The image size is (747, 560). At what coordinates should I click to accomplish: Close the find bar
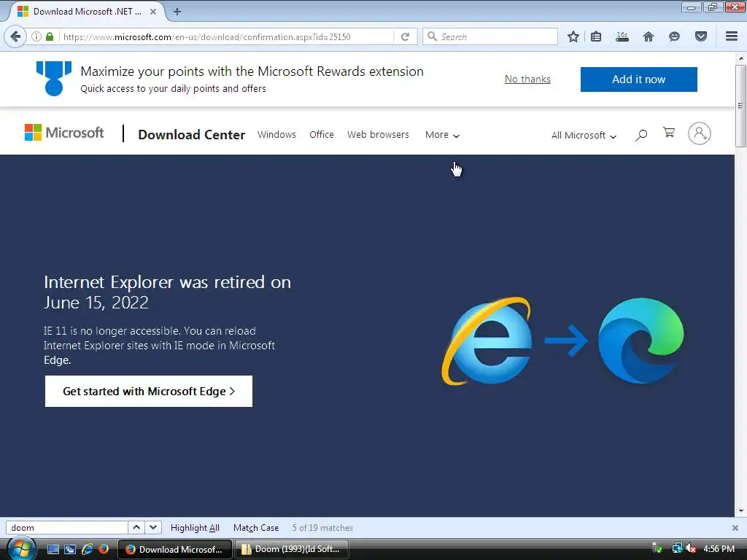point(735,528)
